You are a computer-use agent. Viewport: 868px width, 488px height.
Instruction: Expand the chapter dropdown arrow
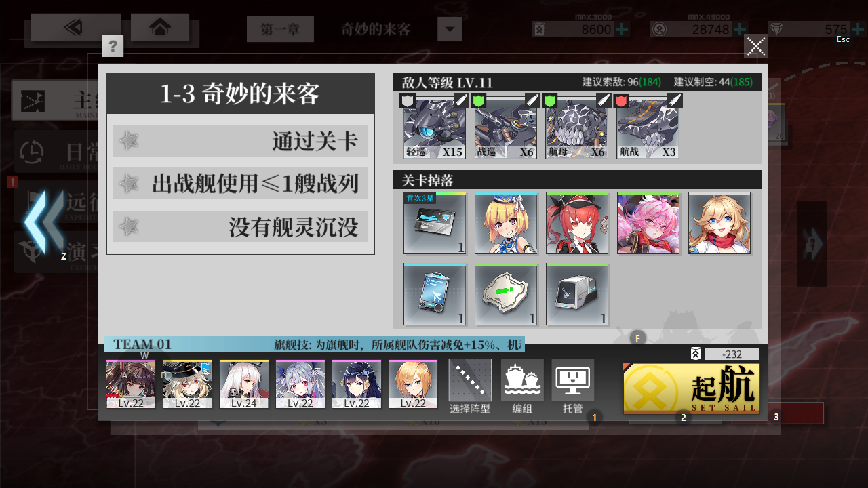coord(450,29)
